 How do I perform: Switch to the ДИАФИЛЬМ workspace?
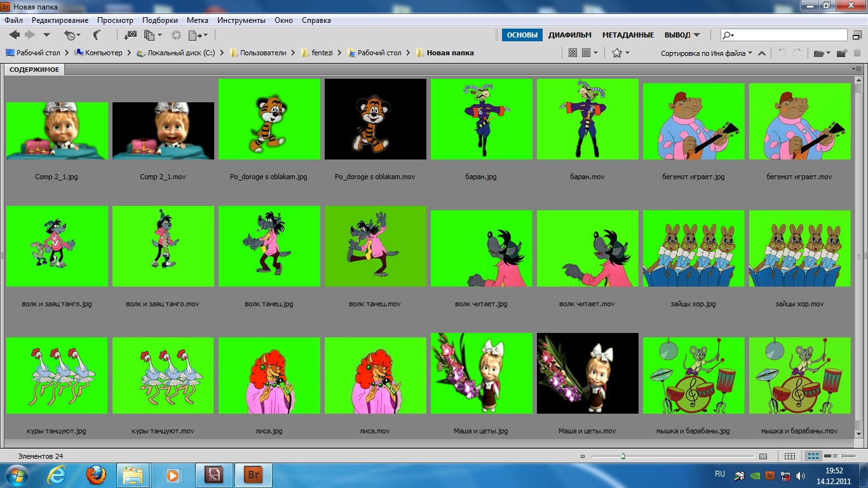(570, 35)
